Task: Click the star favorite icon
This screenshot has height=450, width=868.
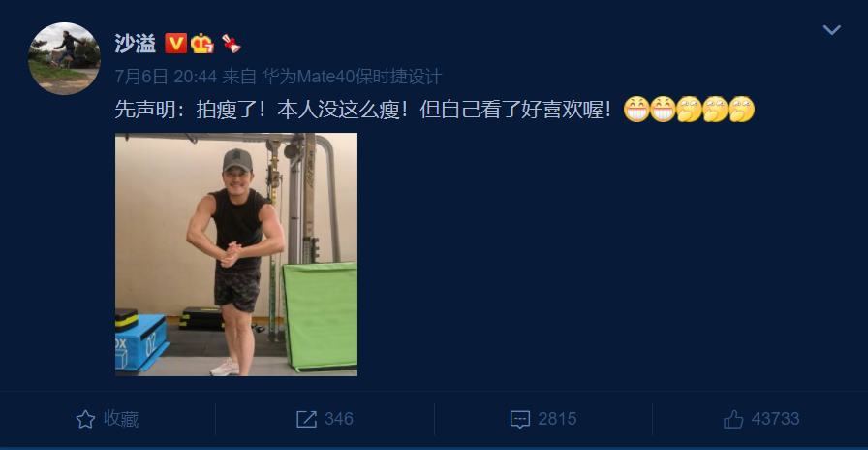Action: coord(85,419)
